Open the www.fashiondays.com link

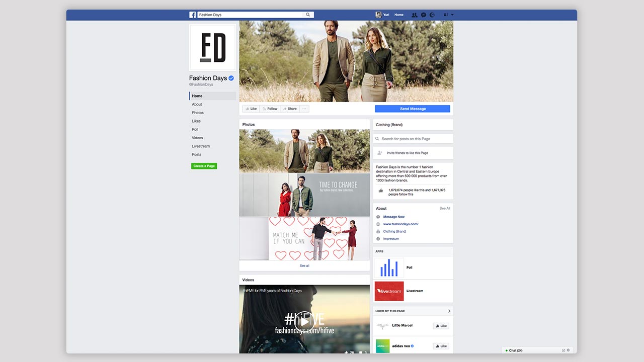[x=401, y=224]
